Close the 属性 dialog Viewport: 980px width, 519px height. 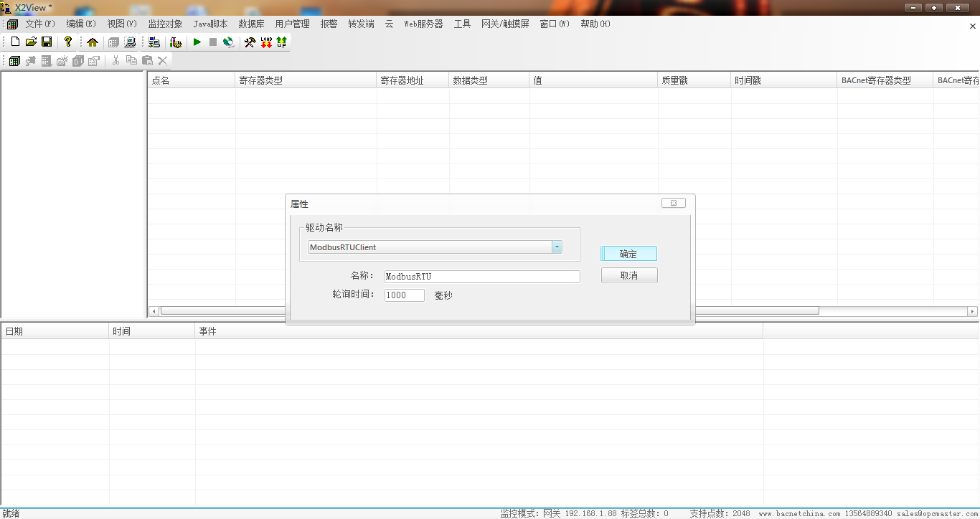[673, 203]
